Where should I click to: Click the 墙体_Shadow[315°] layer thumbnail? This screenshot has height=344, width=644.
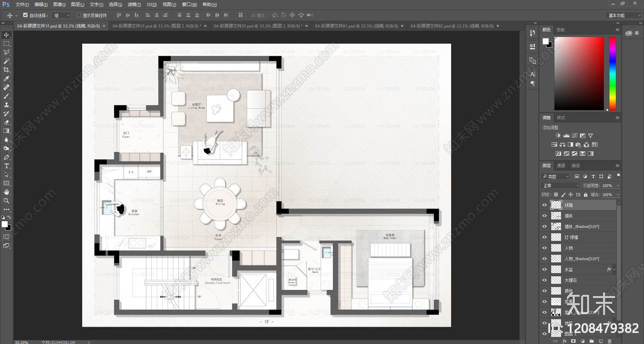coord(556,226)
